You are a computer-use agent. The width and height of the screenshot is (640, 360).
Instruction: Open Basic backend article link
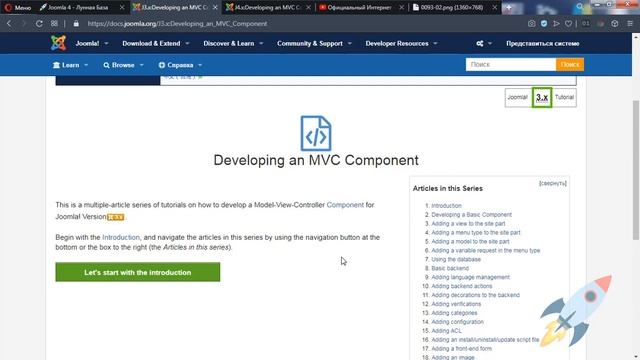click(x=450, y=268)
